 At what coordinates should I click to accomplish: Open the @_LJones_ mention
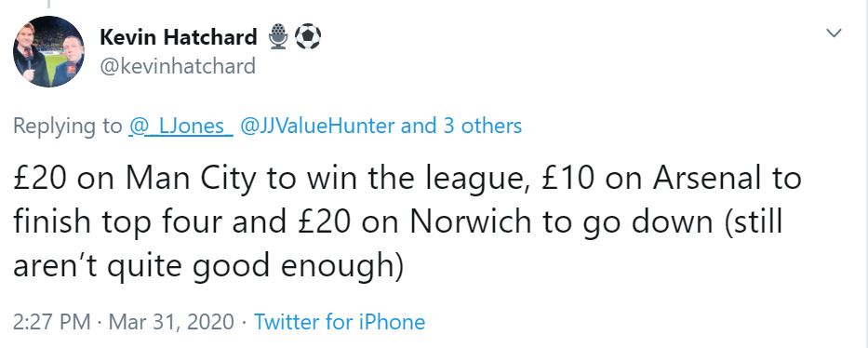tap(180, 127)
